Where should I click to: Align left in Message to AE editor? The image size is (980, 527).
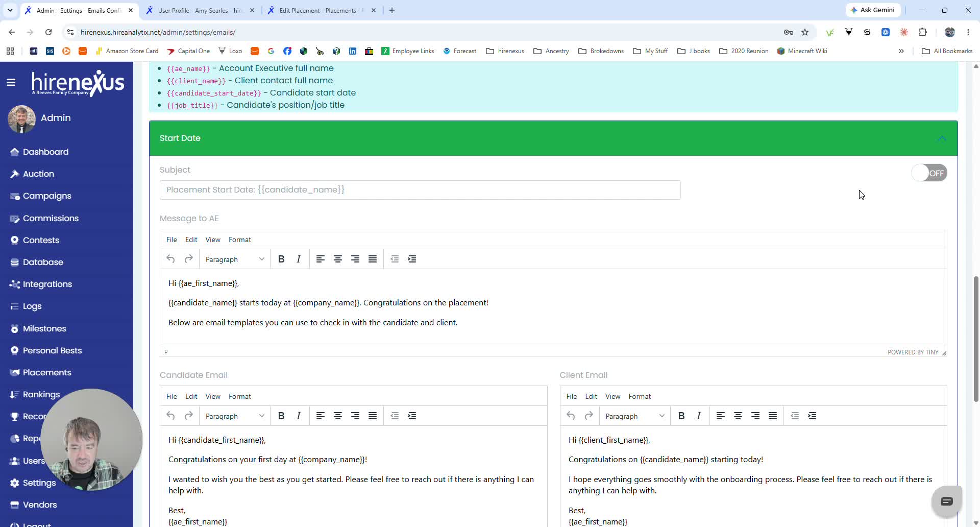(321, 259)
